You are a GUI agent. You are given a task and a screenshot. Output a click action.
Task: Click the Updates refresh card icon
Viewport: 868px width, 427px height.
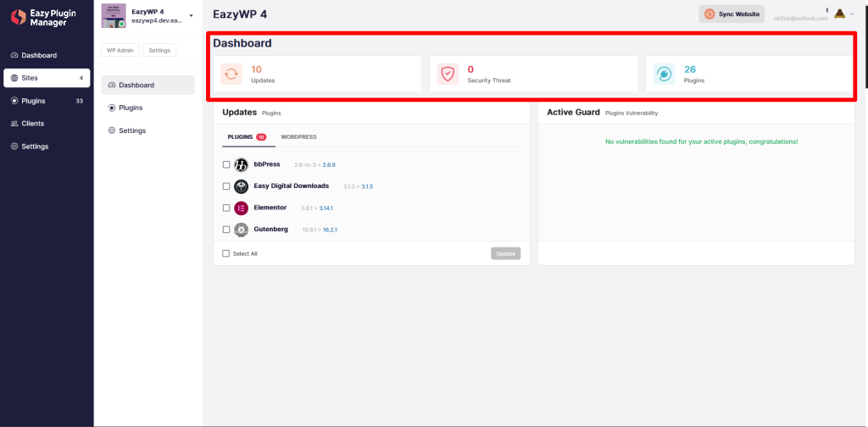coord(231,74)
